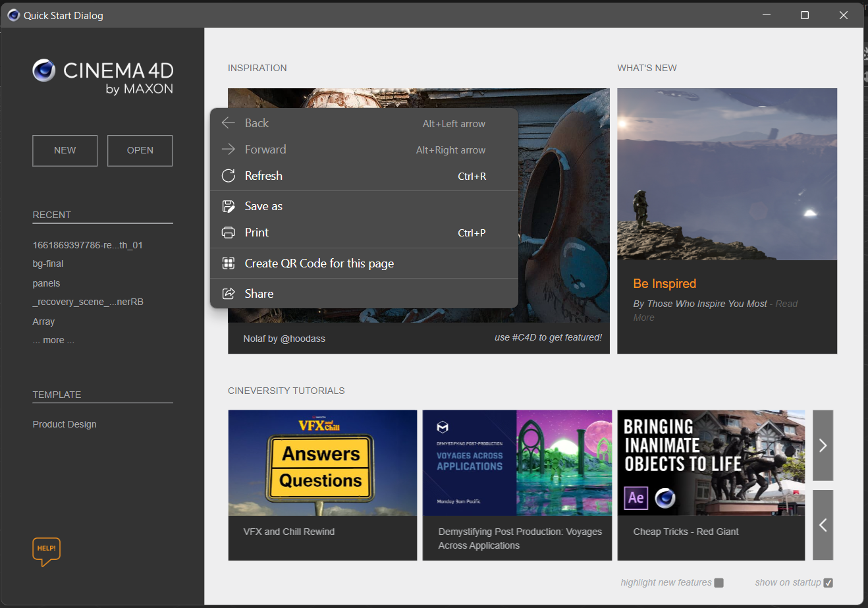The image size is (868, 608).
Task: Open recent file _recovery_scene_...nerRB
Action: [88, 302]
